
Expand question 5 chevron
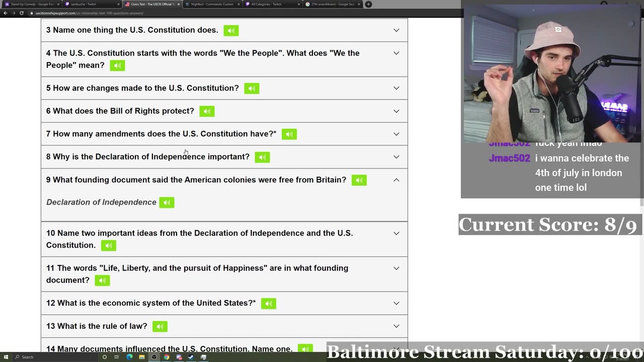coord(396,88)
